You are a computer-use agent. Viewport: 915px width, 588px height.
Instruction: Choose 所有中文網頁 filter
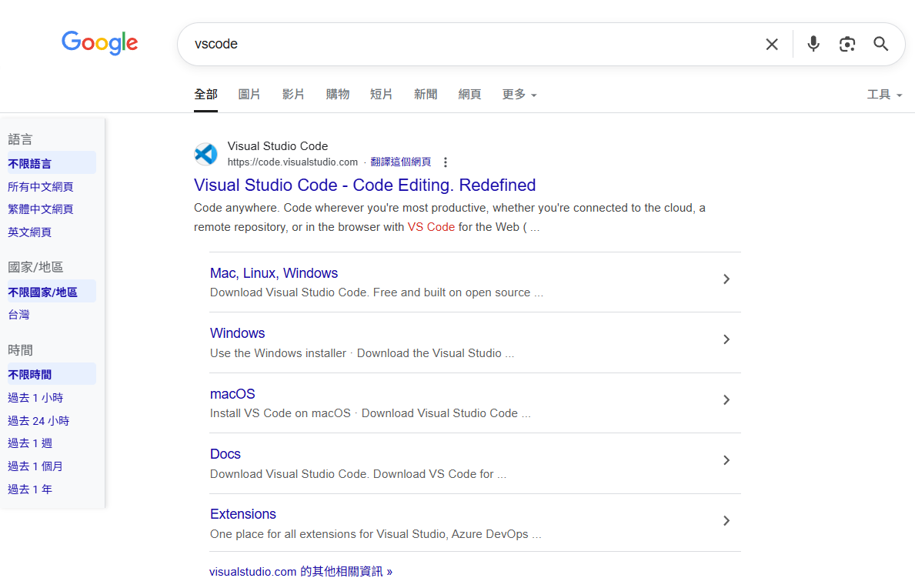[40, 187]
